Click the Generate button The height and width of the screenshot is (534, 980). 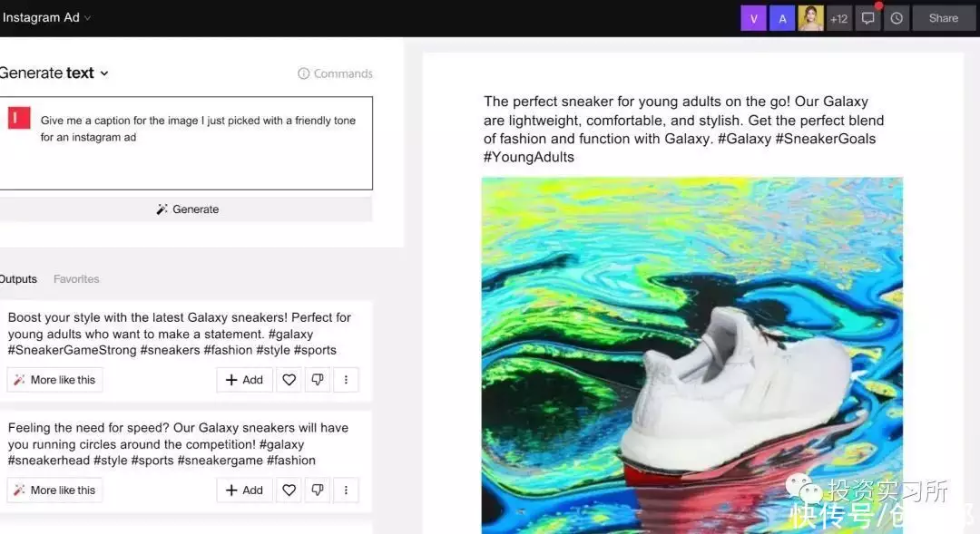coord(186,209)
